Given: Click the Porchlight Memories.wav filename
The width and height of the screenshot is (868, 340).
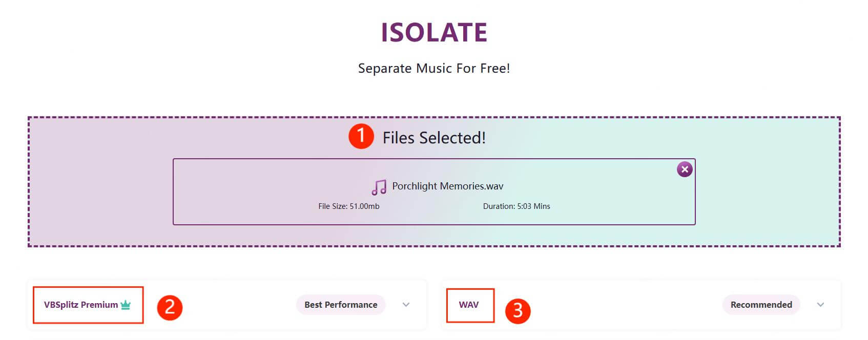Looking at the screenshot, I should pyautogui.click(x=447, y=186).
